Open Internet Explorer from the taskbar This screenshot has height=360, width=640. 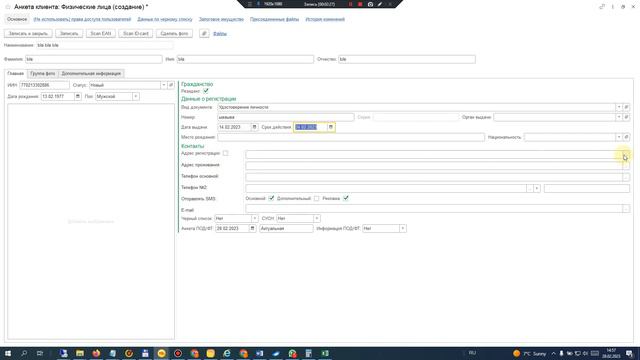227,353
